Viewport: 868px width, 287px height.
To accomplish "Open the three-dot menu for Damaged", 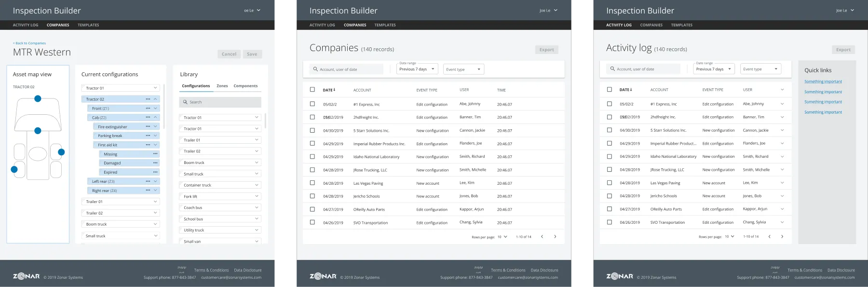I will click(x=155, y=163).
